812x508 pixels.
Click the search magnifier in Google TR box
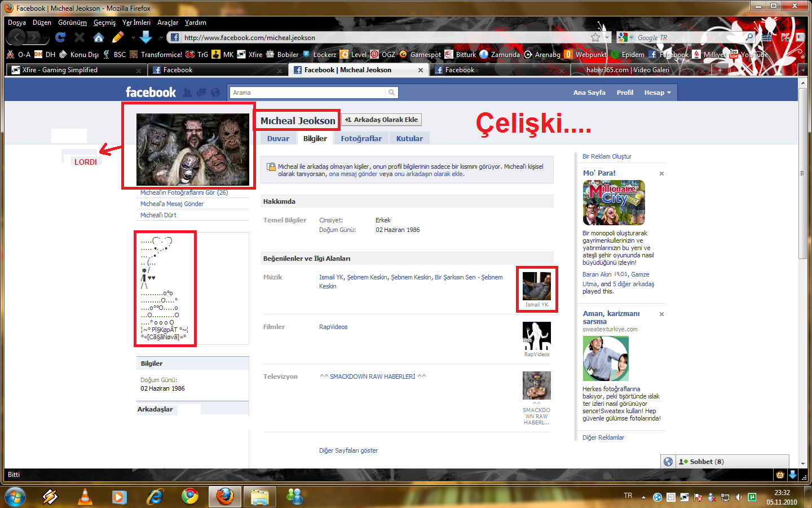749,37
